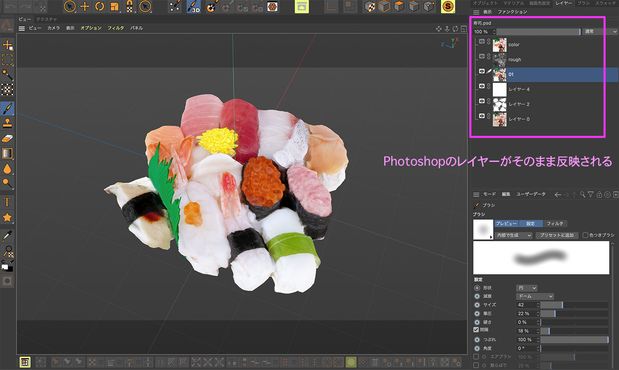Select the Scale tool in top toolbar

tap(114, 6)
